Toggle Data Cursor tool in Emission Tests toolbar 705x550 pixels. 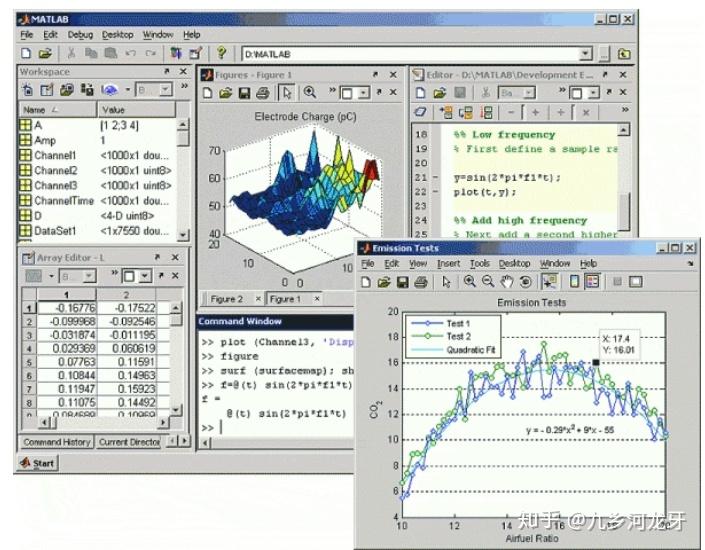click(x=549, y=282)
